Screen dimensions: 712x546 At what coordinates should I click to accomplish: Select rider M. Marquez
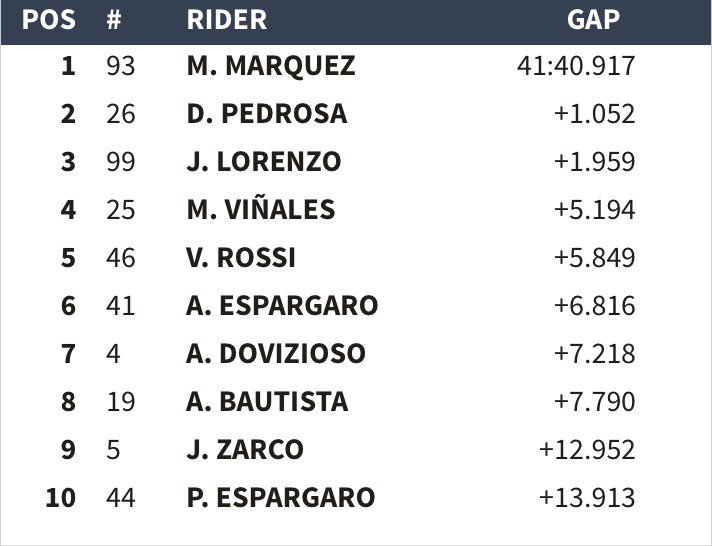coord(270,66)
